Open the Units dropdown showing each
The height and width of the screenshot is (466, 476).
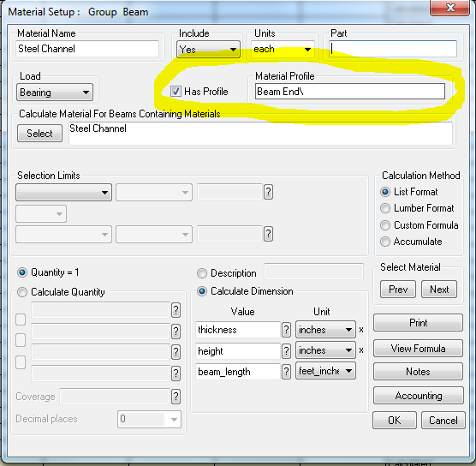(x=283, y=49)
